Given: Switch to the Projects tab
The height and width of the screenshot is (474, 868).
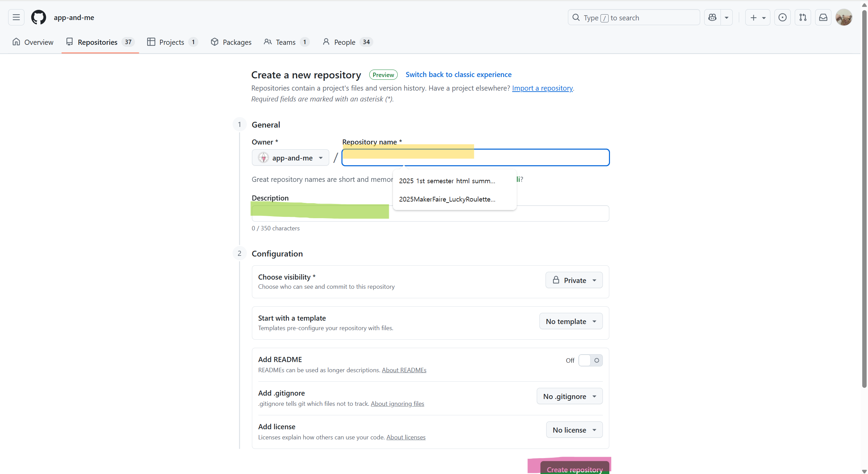Looking at the screenshot, I should coord(172,42).
